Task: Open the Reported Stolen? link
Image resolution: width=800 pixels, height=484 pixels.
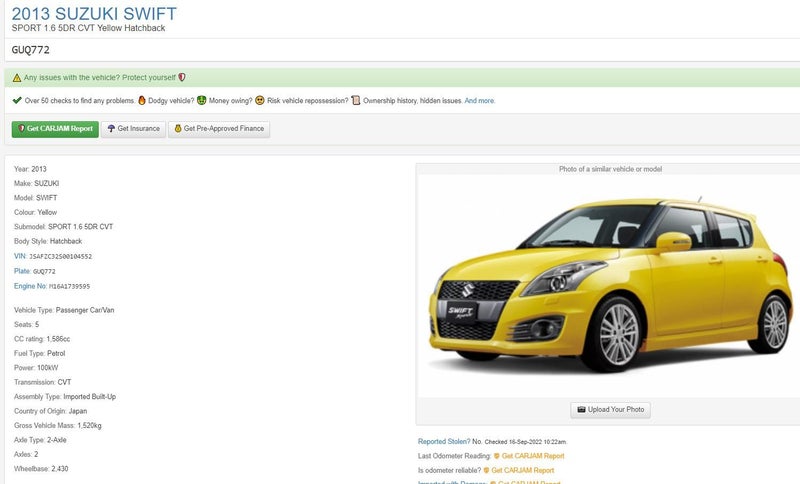Action: 444,442
